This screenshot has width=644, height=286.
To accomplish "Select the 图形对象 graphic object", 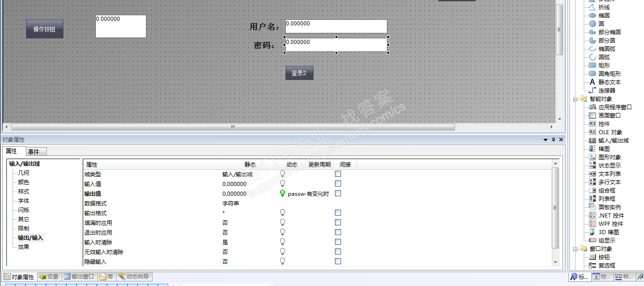I will pyautogui.click(x=610, y=157).
